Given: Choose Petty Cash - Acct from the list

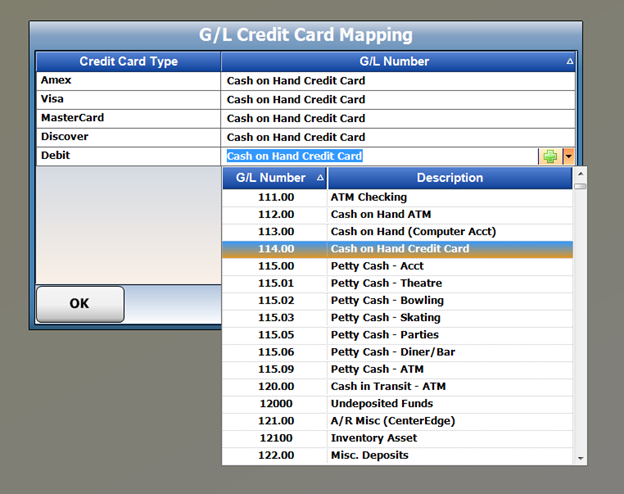Looking at the screenshot, I should (x=398, y=266).
